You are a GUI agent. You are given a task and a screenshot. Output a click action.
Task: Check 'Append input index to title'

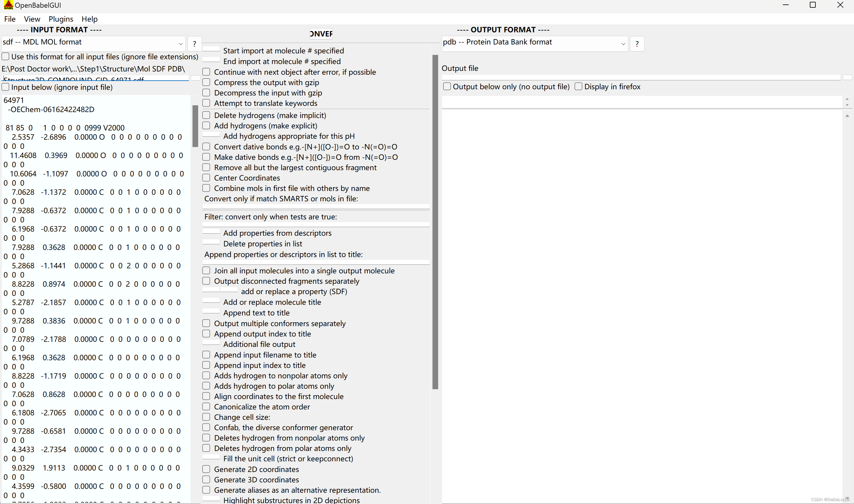pyautogui.click(x=206, y=365)
